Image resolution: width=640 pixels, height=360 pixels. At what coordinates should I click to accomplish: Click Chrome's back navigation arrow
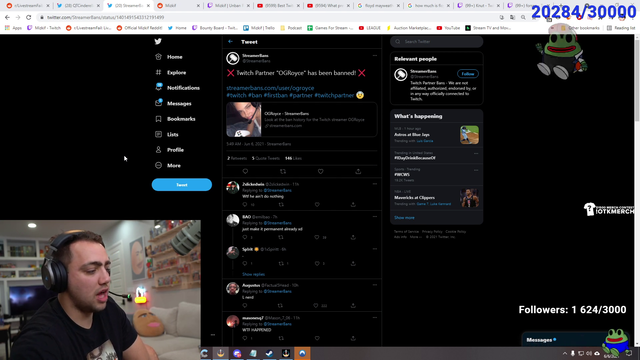7,18
